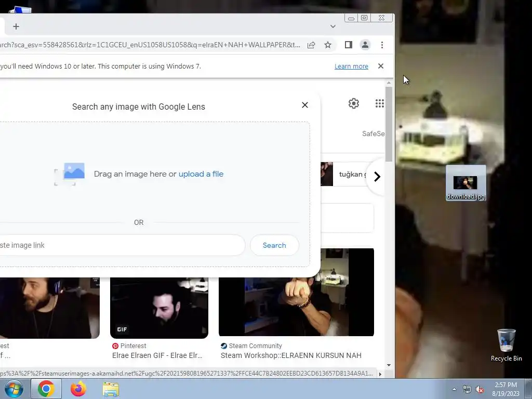
Task: Bookmark this page with the star icon
Action: (328, 45)
